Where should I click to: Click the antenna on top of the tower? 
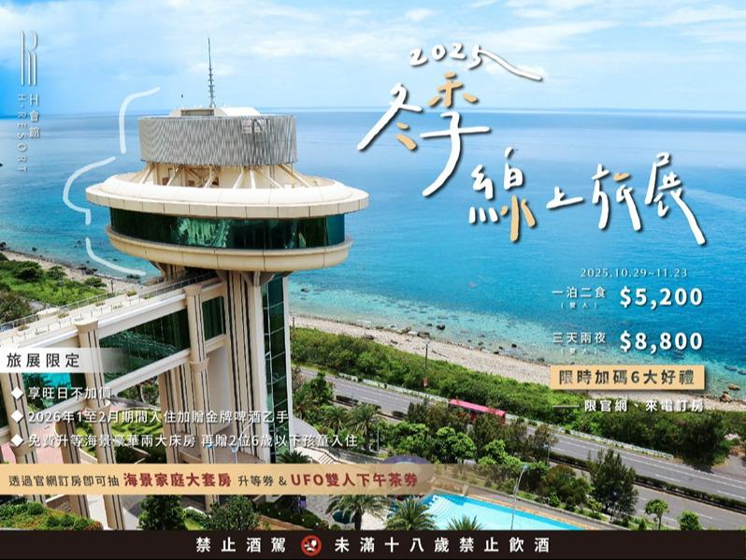(x=210, y=73)
